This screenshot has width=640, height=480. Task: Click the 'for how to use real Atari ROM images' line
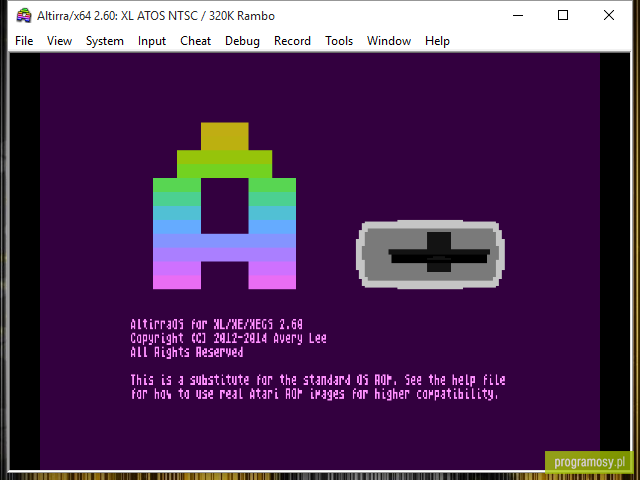pos(314,394)
